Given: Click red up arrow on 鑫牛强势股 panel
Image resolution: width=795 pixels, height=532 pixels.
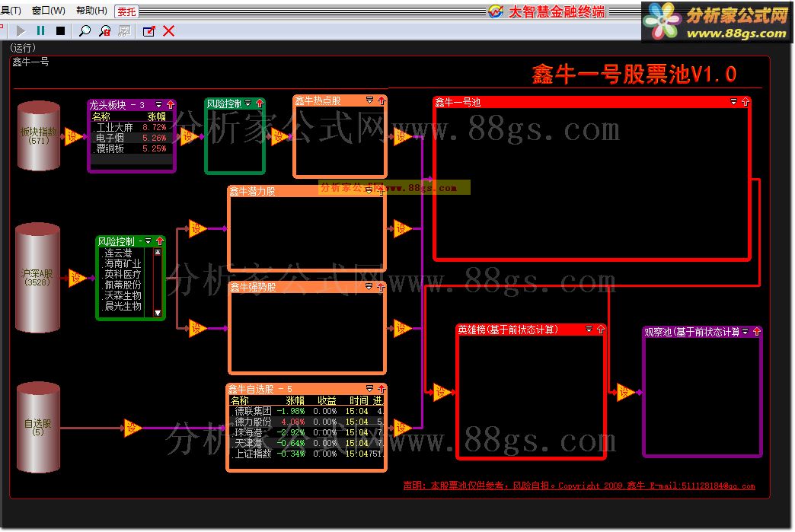Looking at the screenshot, I should coord(381,287).
